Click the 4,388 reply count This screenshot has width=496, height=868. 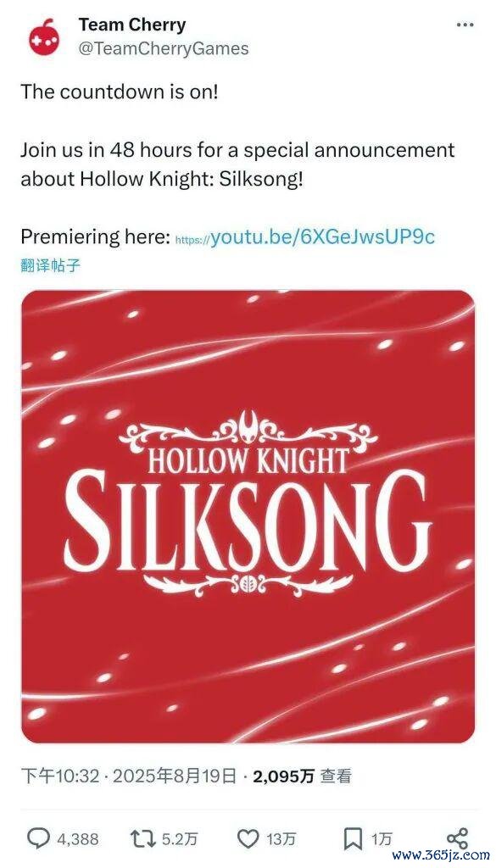click(x=78, y=839)
